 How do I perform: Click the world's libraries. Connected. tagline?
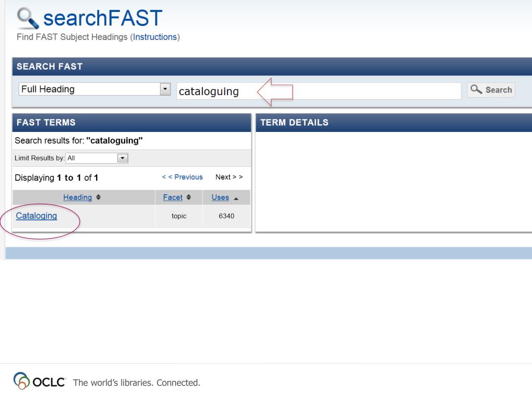(137, 383)
